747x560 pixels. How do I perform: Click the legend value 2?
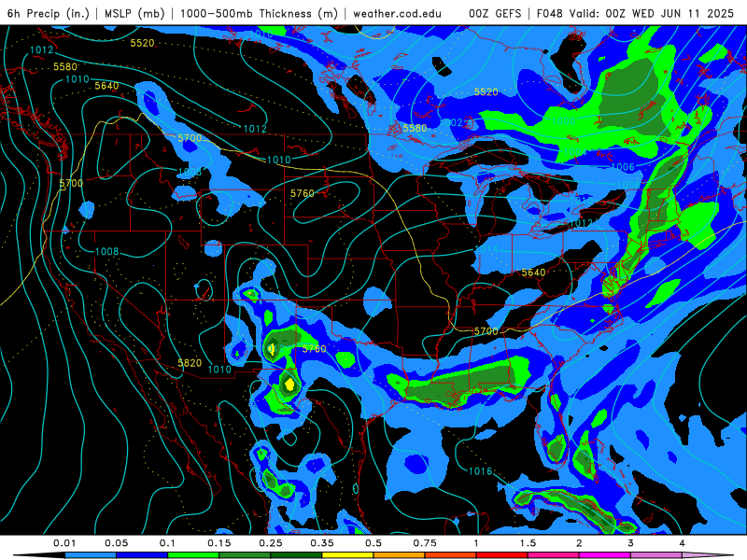pos(579,543)
